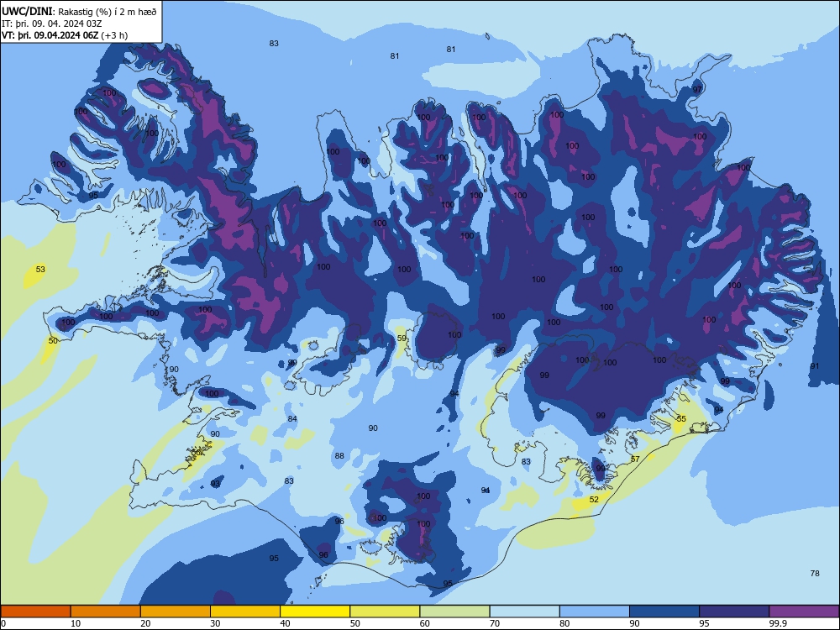
Task: Click the humidity value "55" on the map
Action: tap(681, 418)
